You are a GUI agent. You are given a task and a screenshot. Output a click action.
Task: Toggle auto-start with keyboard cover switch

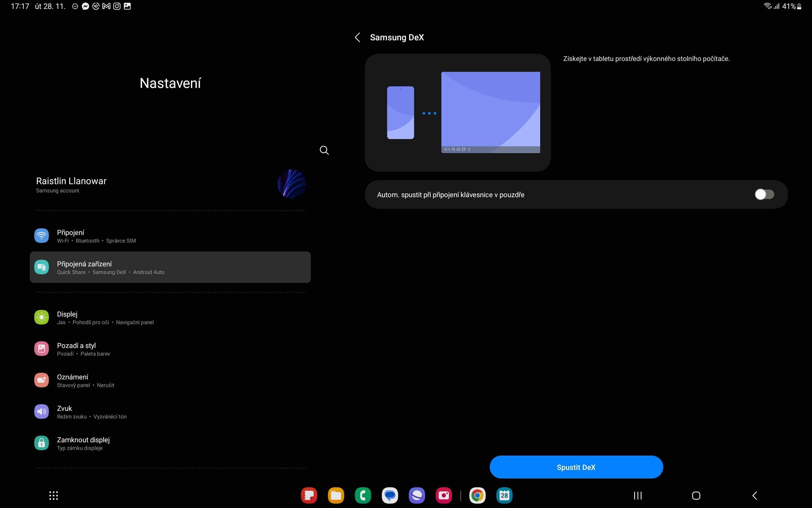point(764,194)
